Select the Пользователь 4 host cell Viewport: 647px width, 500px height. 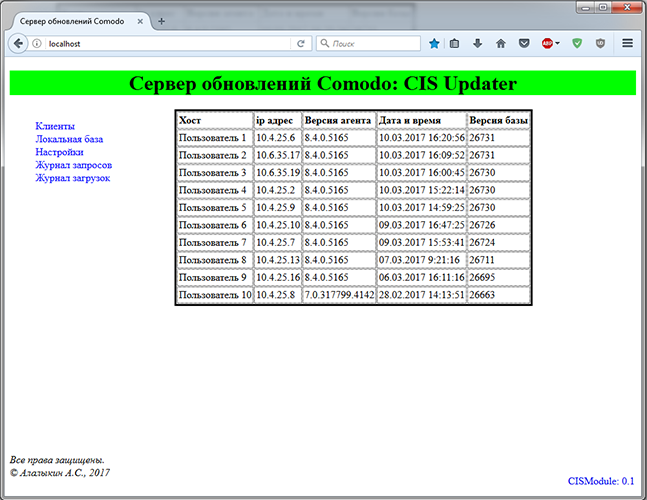215,190
